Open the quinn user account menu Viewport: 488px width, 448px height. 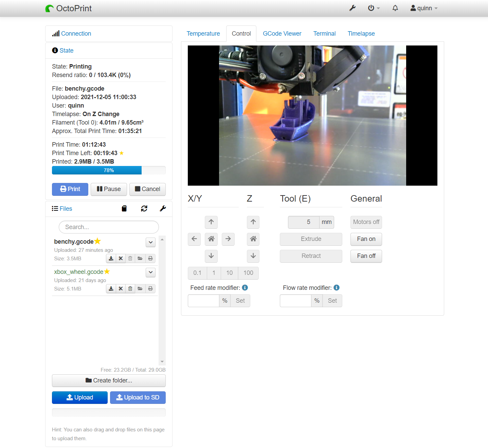pyautogui.click(x=423, y=8)
